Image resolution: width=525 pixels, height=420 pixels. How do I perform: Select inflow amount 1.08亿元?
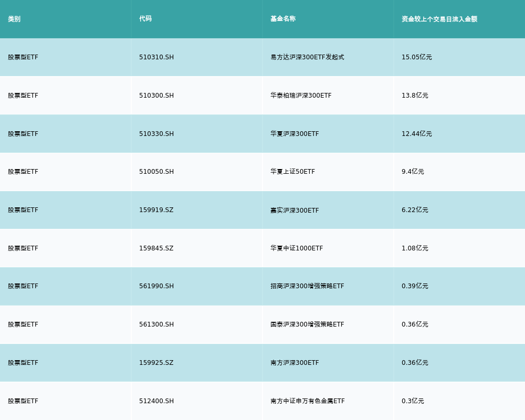(415, 248)
